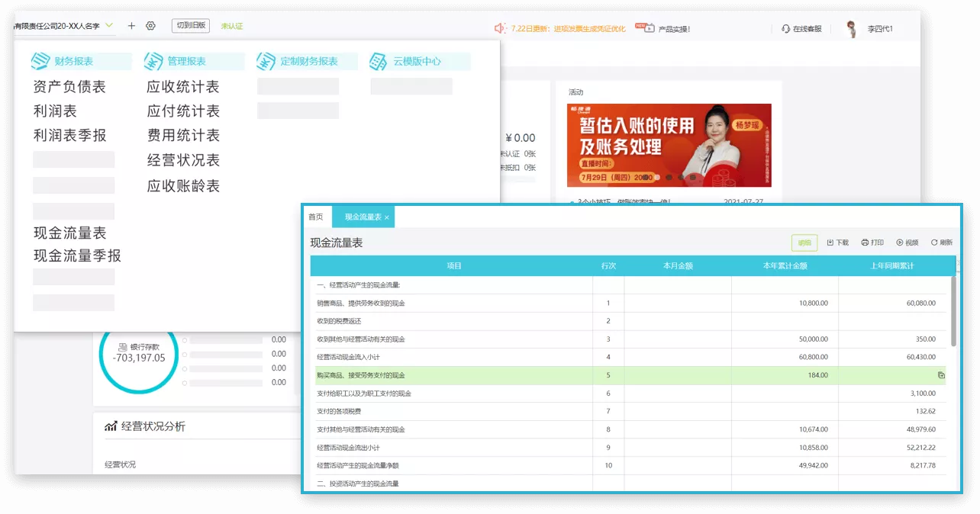Switch to the 首页 tab
980x514 pixels.
[316, 217]
